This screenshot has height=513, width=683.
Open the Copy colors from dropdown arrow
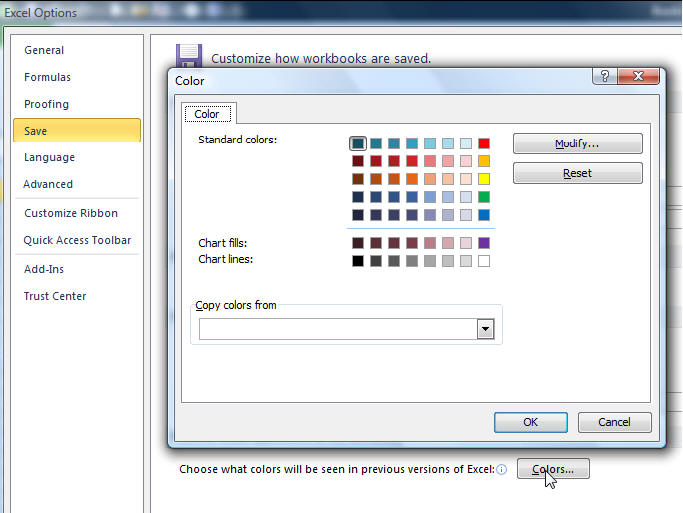(485, 329)
